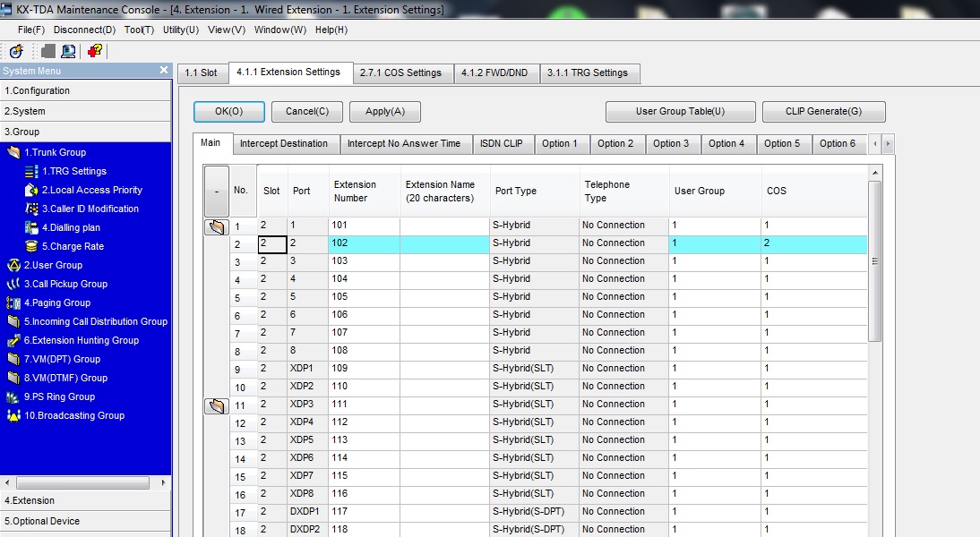Click the gray slot toolbar icon
The image size is (980, 537).
[48, 51]
